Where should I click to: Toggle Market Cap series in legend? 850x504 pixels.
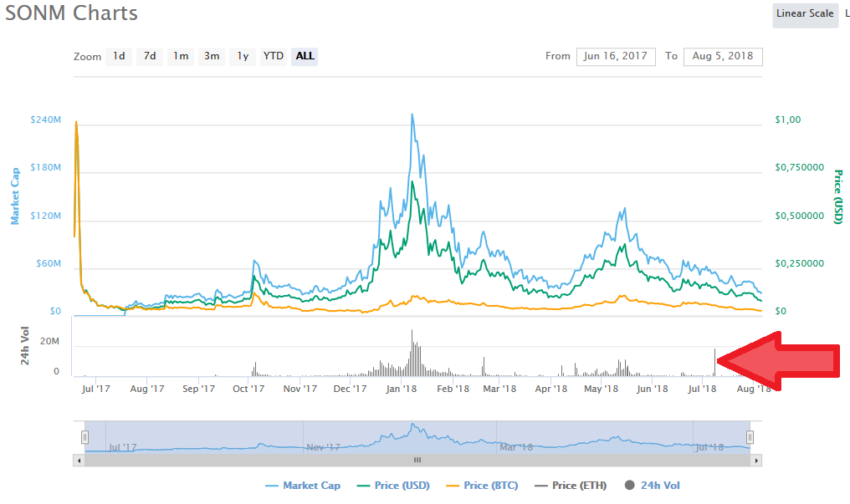pos(303,486)
